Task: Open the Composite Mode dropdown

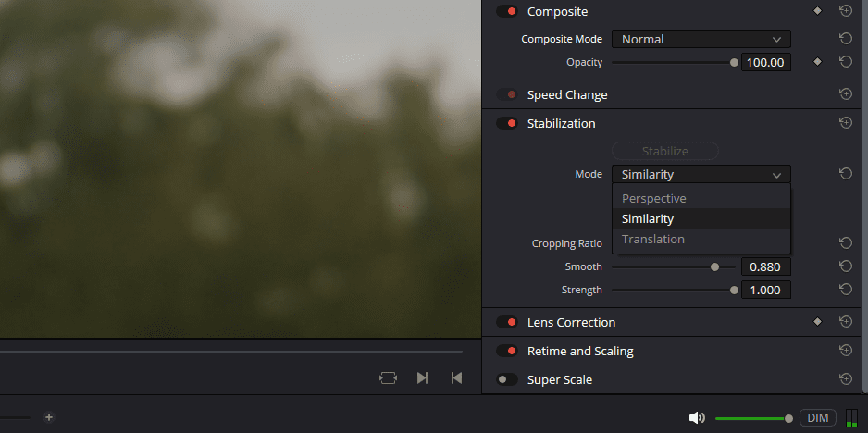Action: click(x=701, y=39)
